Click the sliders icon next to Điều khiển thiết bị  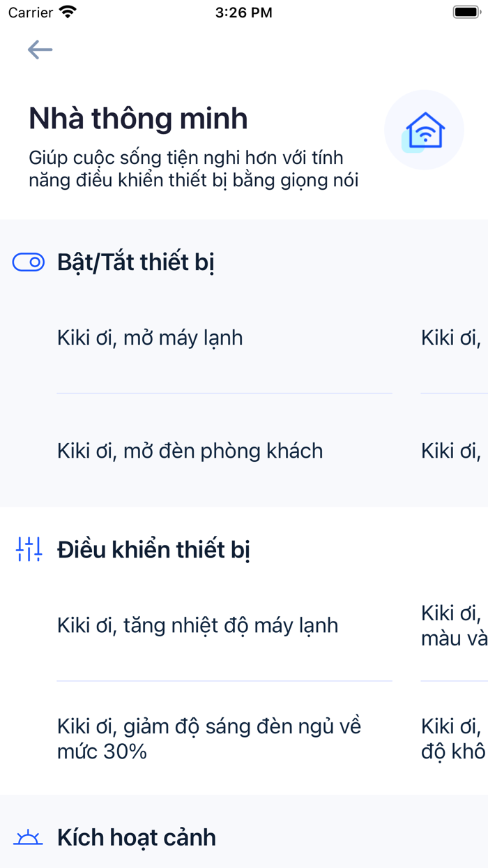[x=28, y=549]
